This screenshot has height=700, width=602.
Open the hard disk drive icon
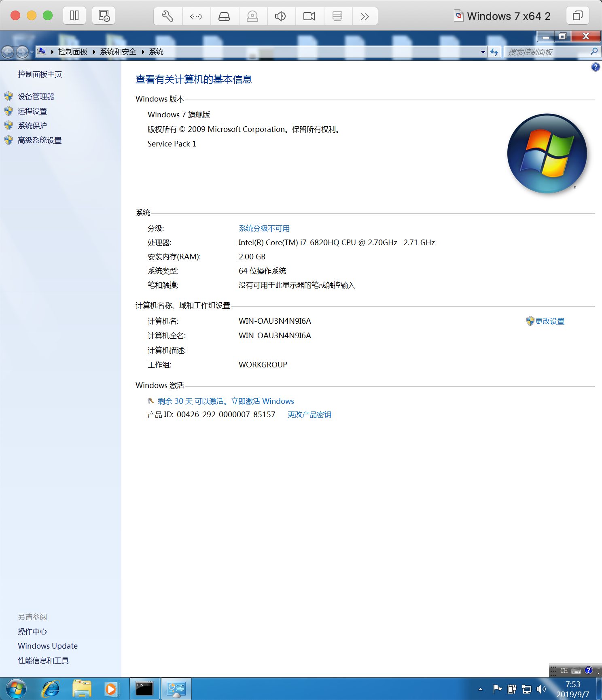click(225, 16)
